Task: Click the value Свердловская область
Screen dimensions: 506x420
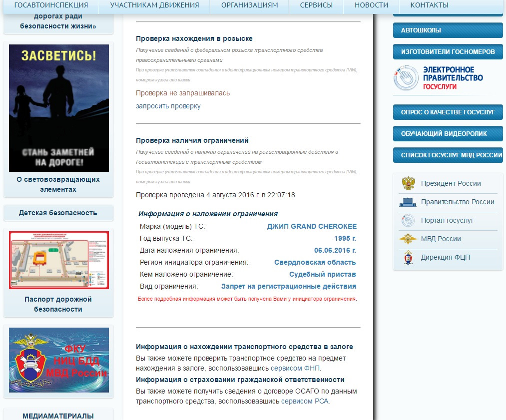Action: (x=315, y=262)
